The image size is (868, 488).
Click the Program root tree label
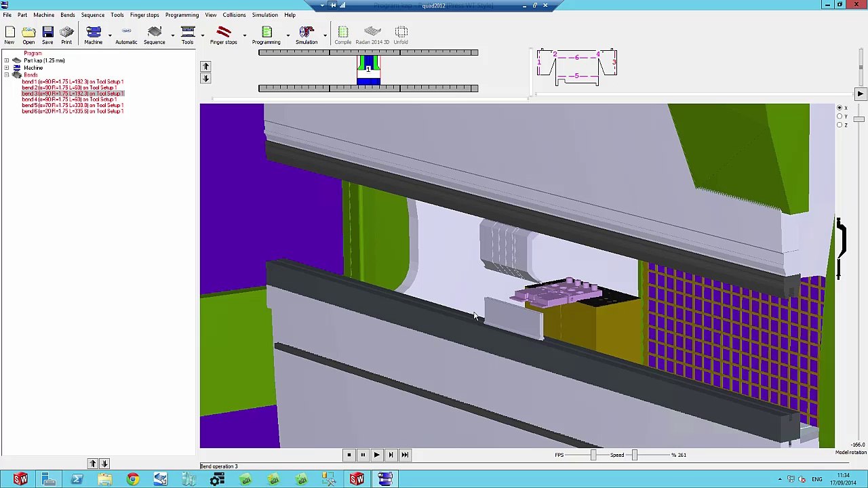(x=33, y=54)
